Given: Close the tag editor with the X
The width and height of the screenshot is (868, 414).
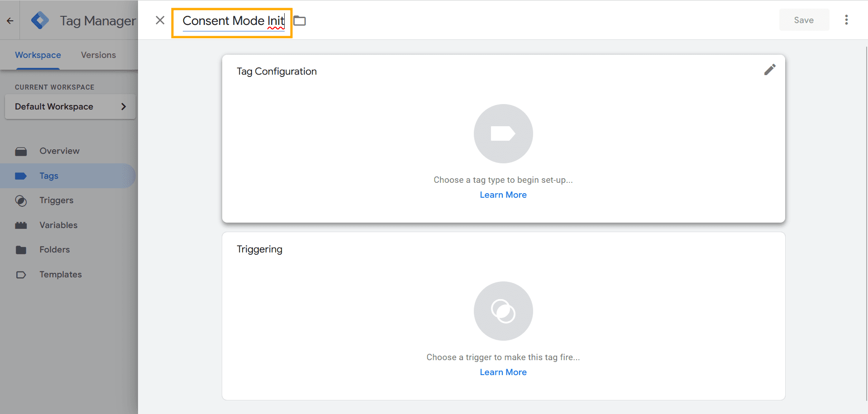Looking at the screenshot, I should coord(160,20).
